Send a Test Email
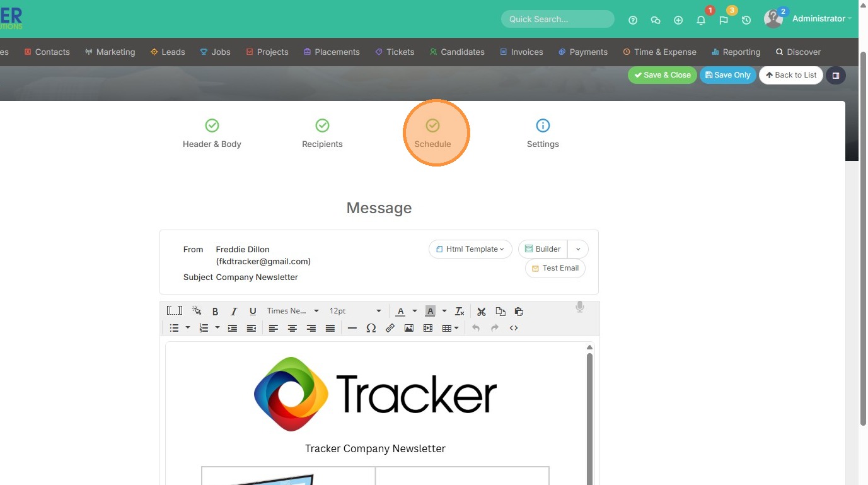The height and width of the screenshot is (485, 868). 555,268
